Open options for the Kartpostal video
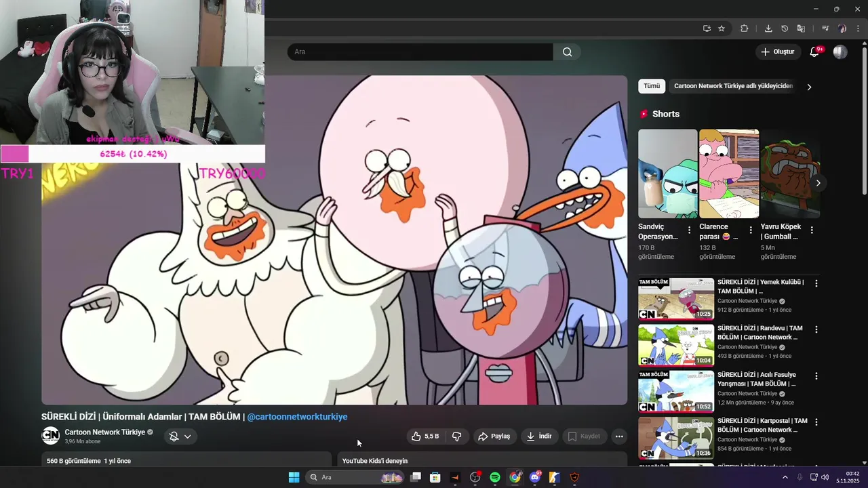The image size is (868, 488). (x=816, y=422)
